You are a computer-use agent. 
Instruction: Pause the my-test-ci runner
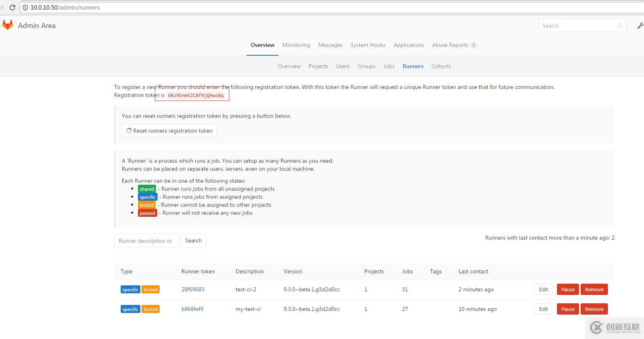(568, 309)
